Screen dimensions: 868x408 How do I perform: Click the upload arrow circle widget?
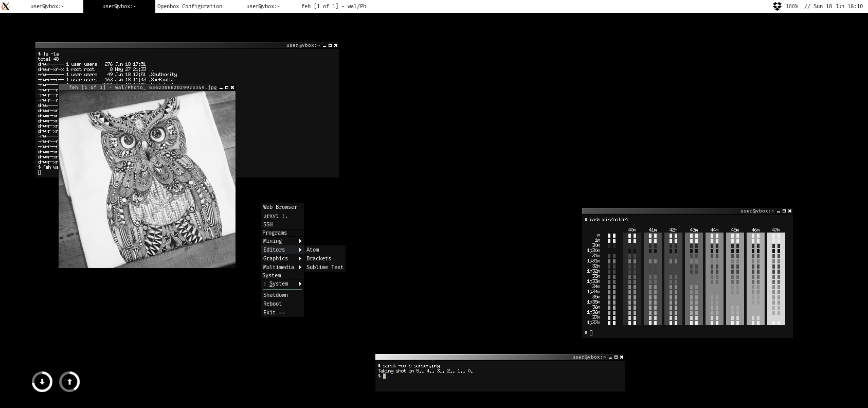click(x=69, y=382)
